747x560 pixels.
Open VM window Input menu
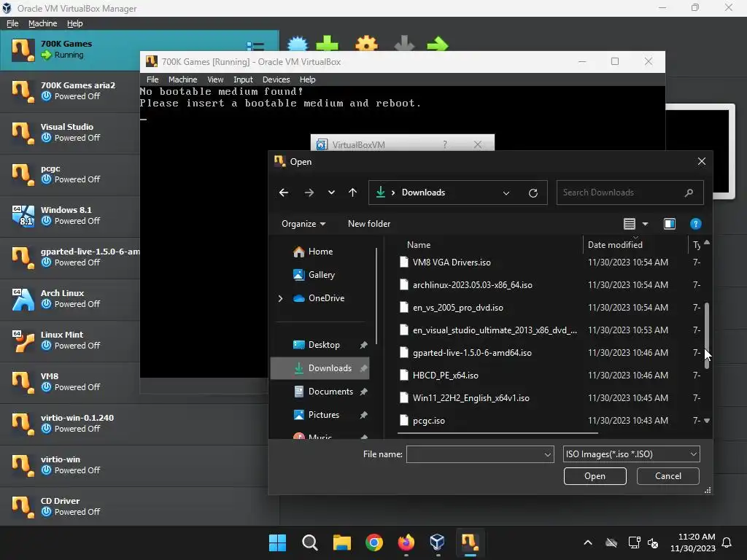point(243,79)
